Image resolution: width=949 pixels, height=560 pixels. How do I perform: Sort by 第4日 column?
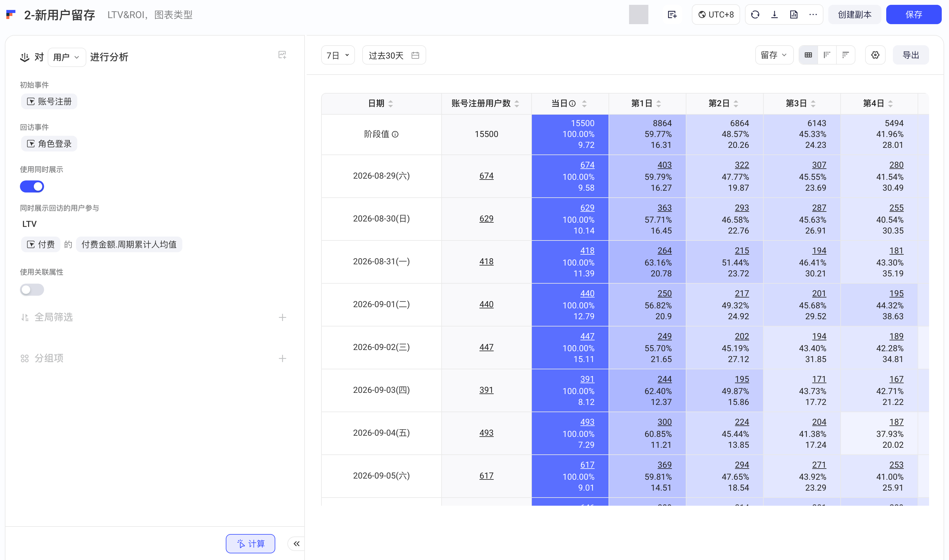click(890, 103)
